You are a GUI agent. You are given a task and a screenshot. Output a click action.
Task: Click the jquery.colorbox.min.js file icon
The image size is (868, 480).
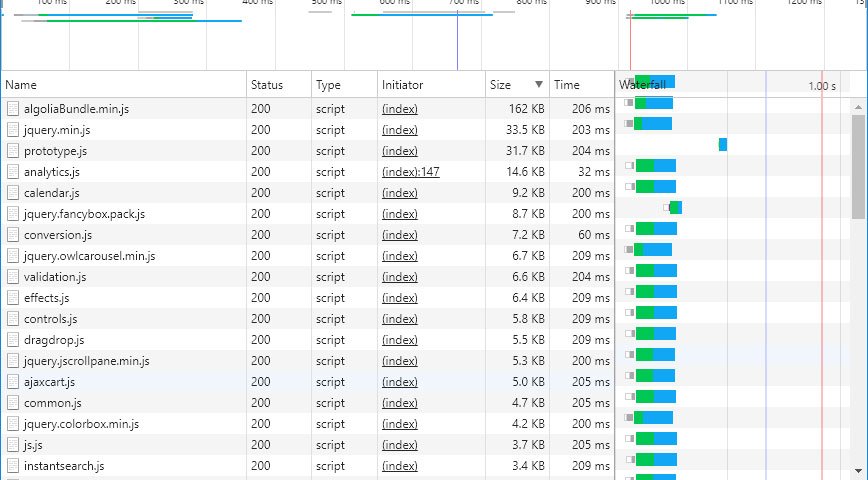13,424
